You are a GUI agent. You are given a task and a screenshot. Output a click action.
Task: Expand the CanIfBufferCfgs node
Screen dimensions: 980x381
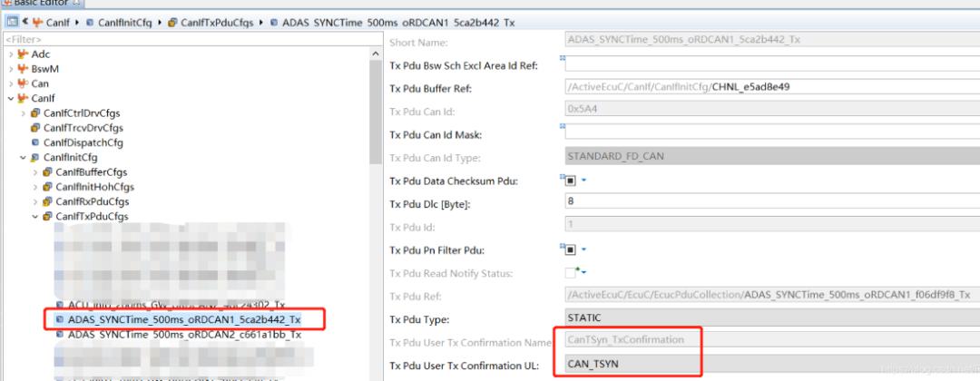click(x=35, y=172)
